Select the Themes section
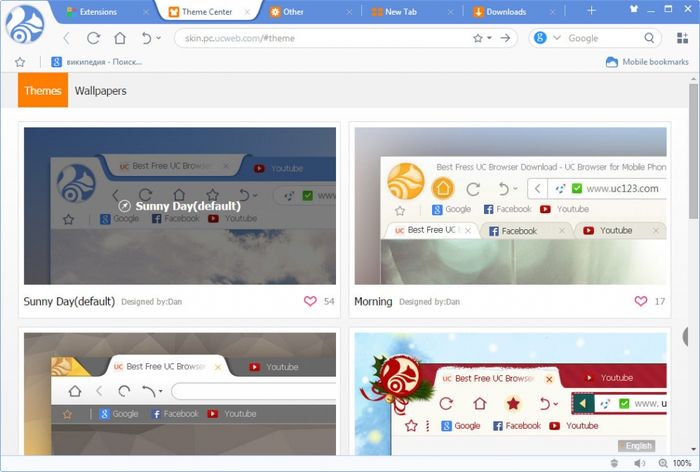Screen dimensions: 700x472 click(43, 91)
